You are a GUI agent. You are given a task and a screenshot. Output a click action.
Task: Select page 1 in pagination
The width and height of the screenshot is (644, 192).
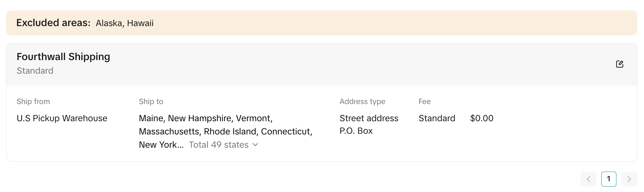click(609, 179)
